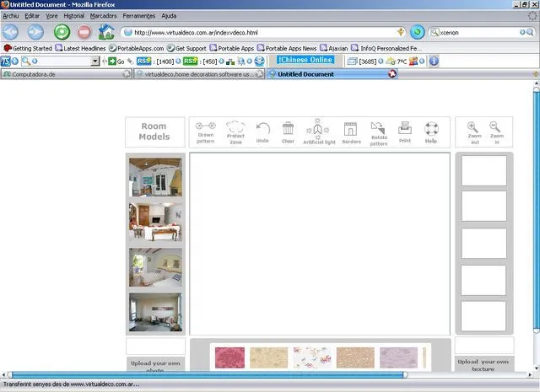Image resolution: width=540 pixels, height=392 pixels.
Task: Click the toolbar Go arrow button
Action: 116,62
